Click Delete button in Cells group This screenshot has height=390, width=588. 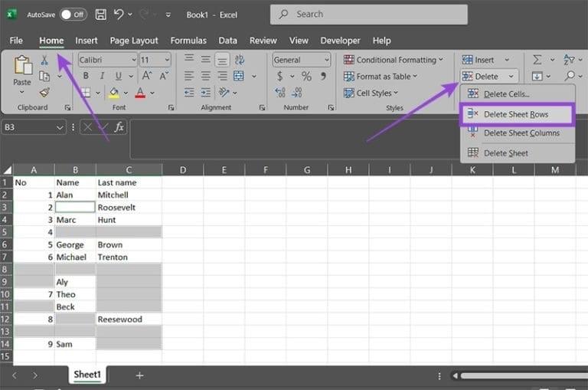481,77
